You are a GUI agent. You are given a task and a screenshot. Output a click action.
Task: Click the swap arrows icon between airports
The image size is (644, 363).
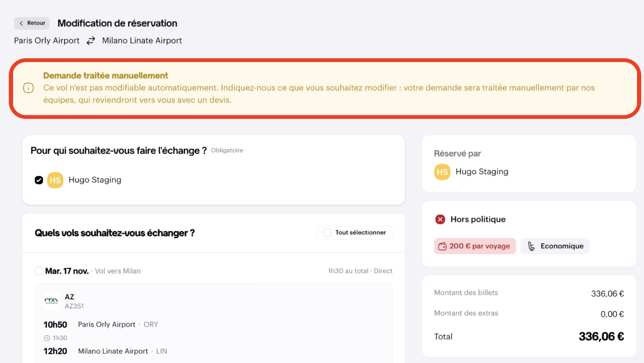tap(91, 41)
